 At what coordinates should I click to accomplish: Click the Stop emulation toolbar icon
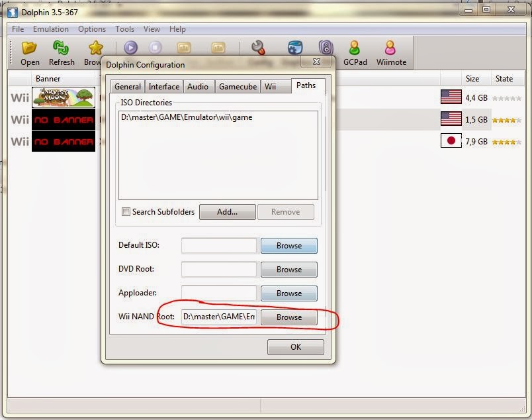point(155,48)
